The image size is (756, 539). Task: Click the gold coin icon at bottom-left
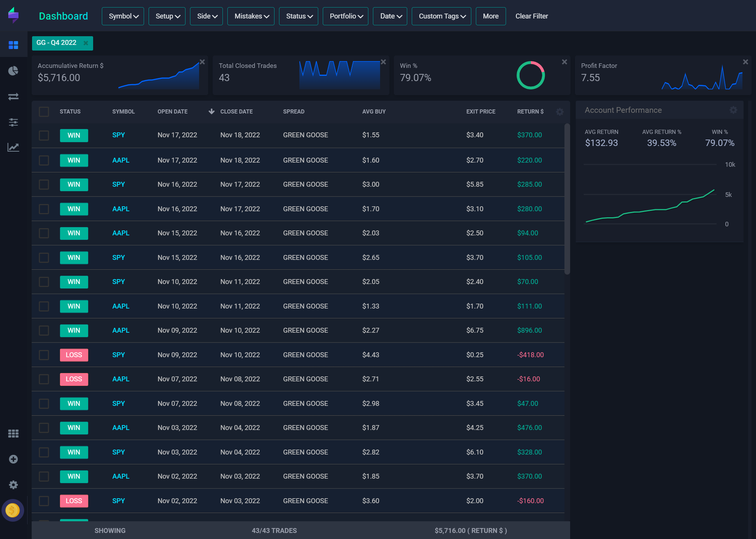(x=12, y=510)
